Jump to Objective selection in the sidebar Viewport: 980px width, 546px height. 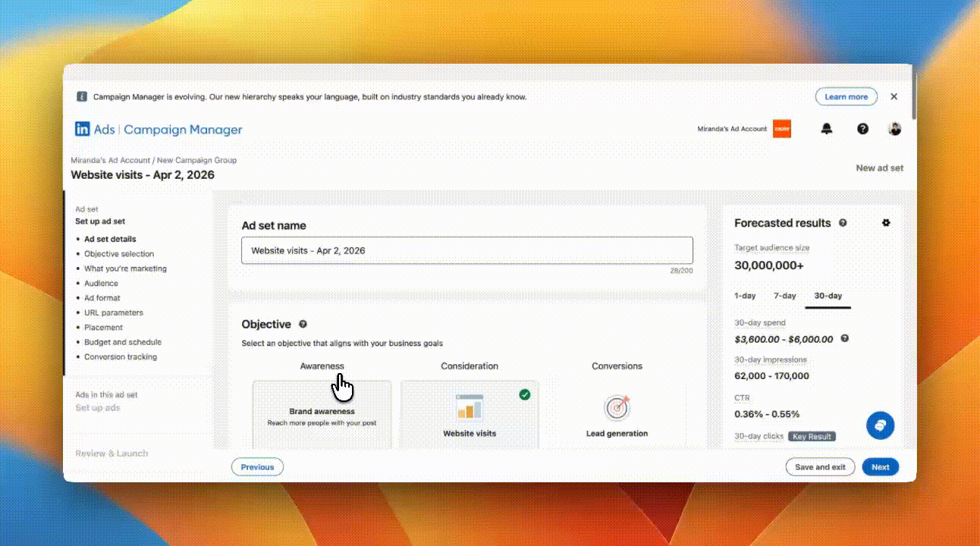(x=119, y=254)
